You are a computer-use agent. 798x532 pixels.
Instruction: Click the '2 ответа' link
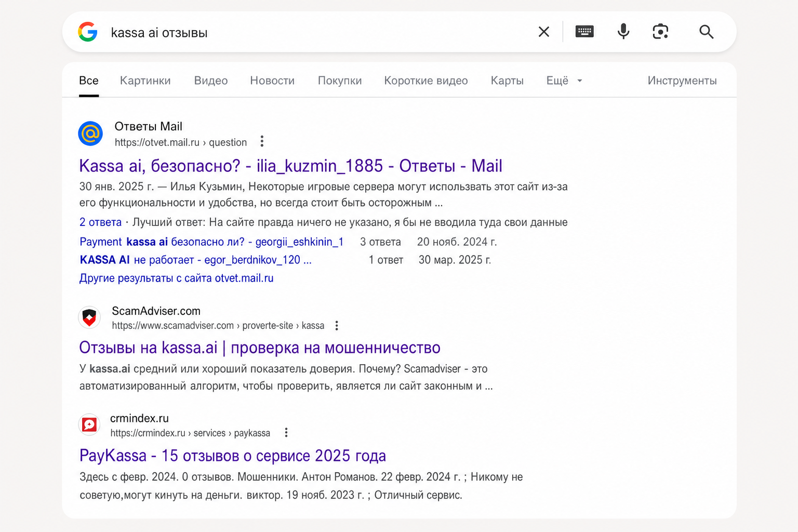click(x=100, y=222)
